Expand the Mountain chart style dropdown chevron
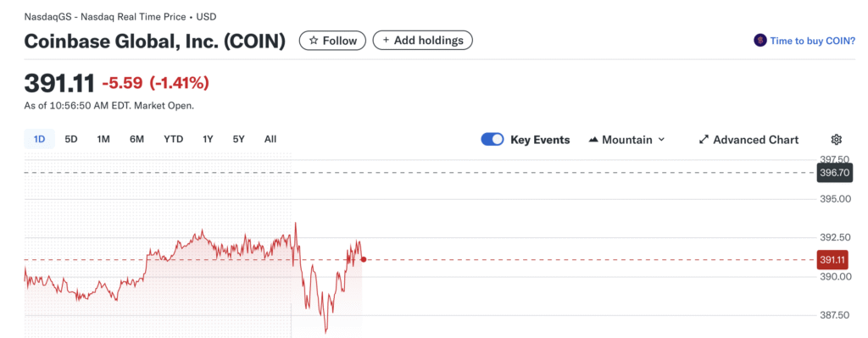 [x=661, y=140]
